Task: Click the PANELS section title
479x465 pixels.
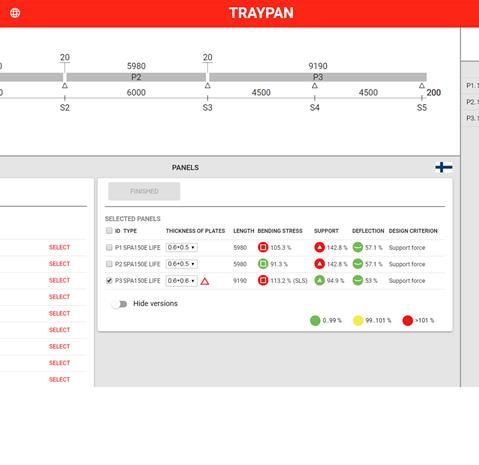Action: [185, 168]
